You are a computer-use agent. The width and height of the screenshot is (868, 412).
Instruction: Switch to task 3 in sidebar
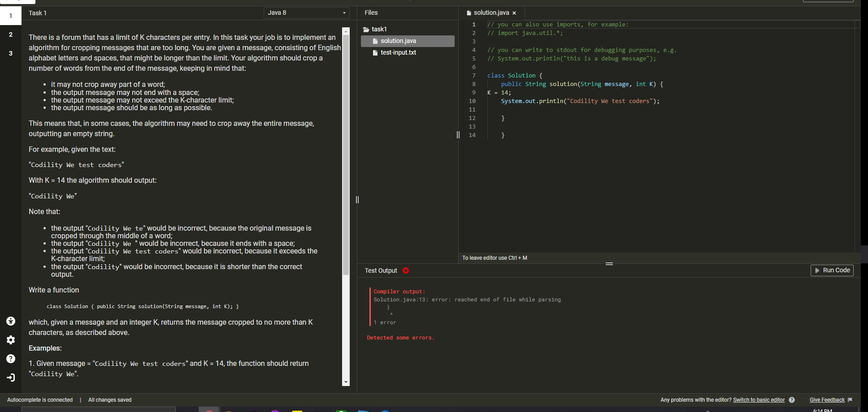pos(11,53)
